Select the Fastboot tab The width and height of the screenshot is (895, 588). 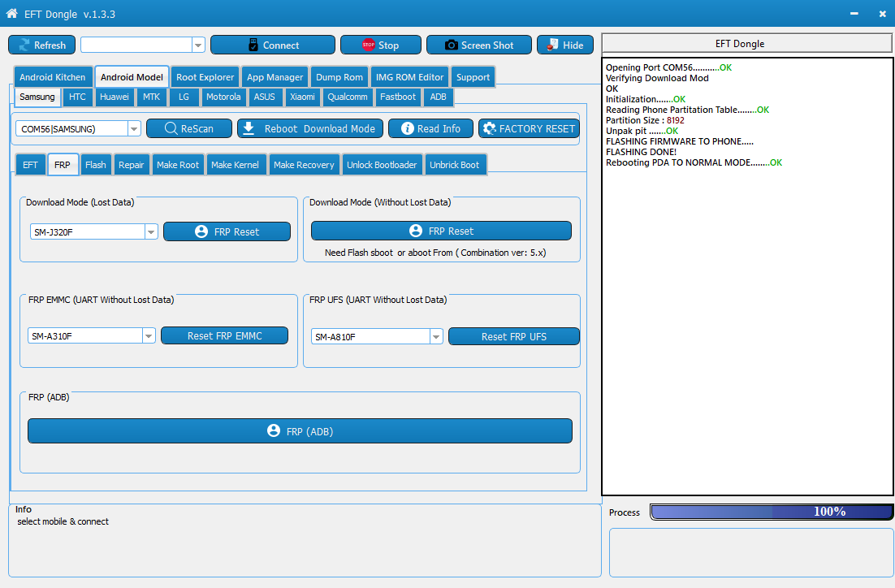point(398,97)
